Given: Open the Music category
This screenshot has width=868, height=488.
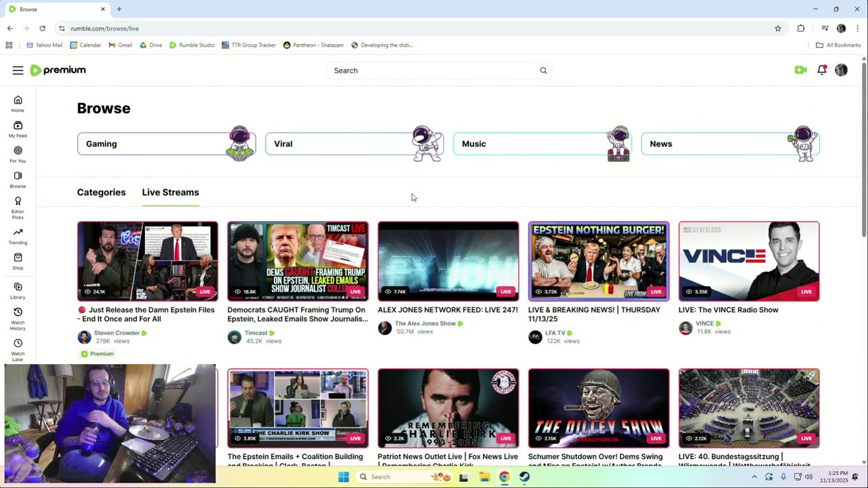Looking at the screenshot, I should pos(542,144).
